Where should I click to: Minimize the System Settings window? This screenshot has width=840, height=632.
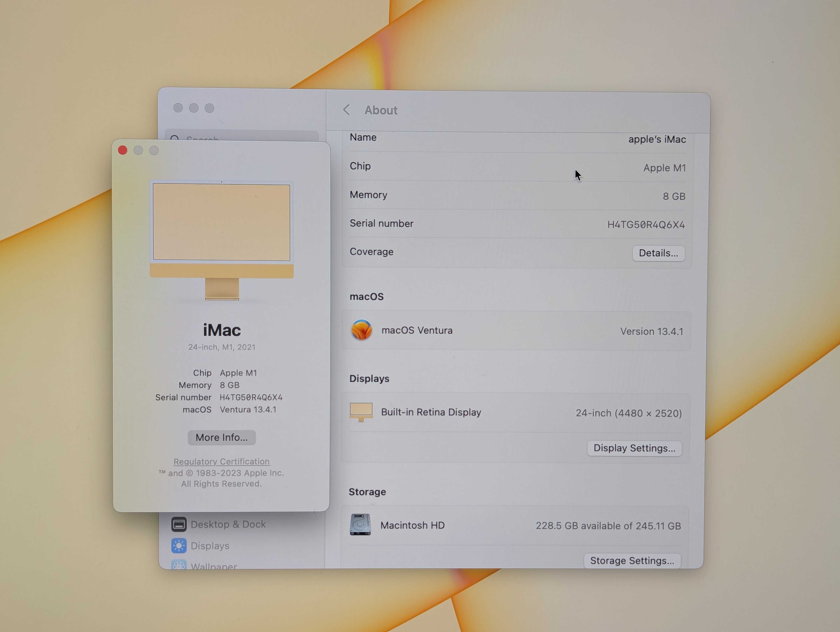[x=194, y=108]
